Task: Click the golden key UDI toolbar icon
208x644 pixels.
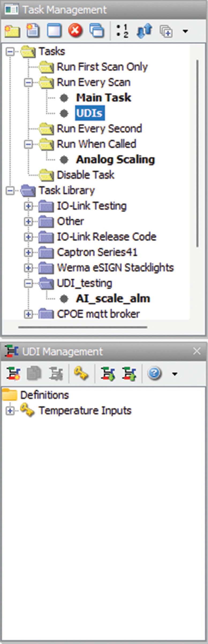Action: point(81,374)
